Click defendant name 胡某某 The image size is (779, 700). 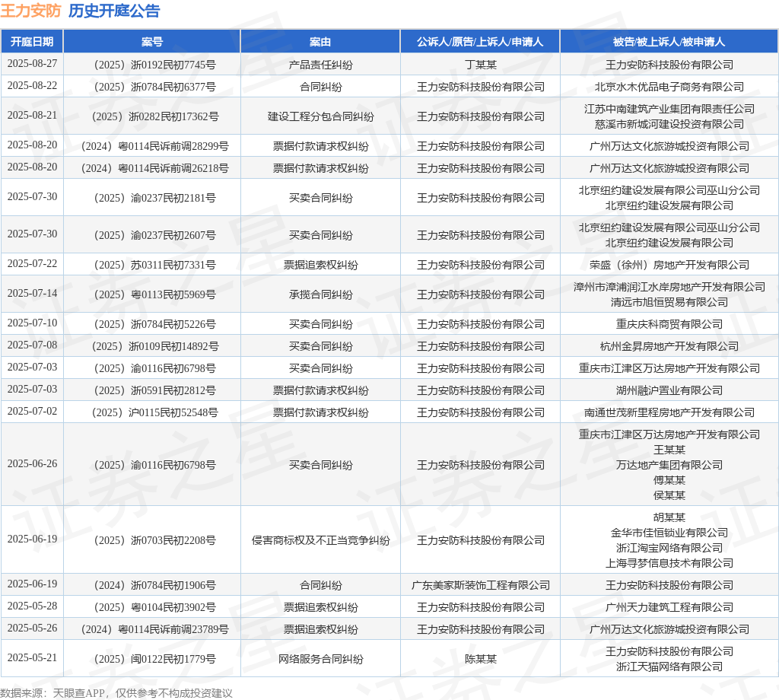[x=669, y=517]
